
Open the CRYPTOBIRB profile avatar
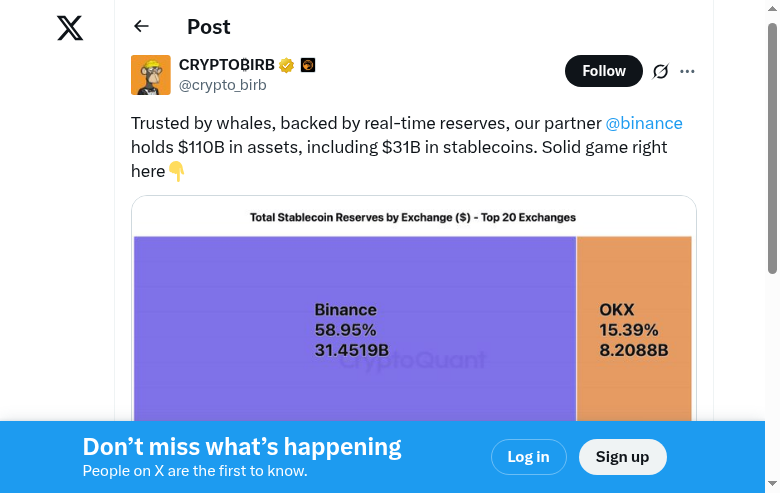pyautogui.click(x=151, y=75)
